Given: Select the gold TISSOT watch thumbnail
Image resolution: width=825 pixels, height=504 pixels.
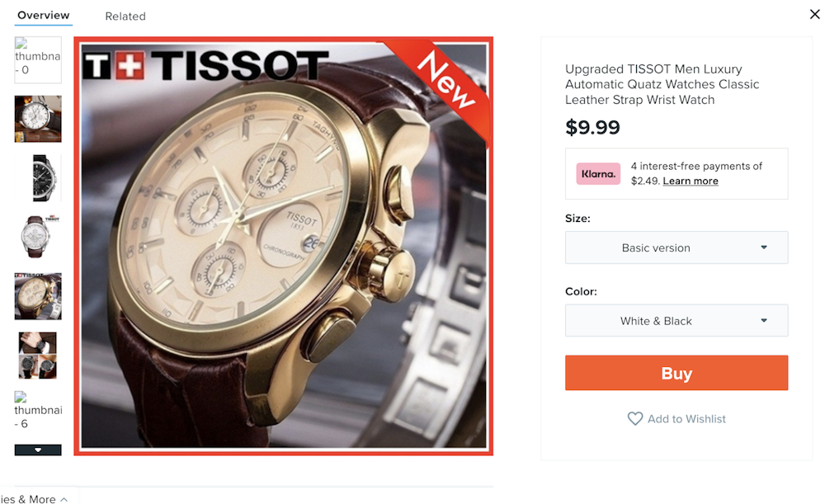Looking at the screenshot, I should pos(38,296).
